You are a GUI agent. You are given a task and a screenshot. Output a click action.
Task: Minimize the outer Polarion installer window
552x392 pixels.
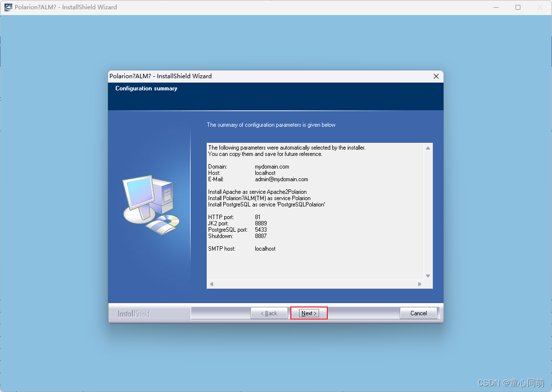[496, 7]
